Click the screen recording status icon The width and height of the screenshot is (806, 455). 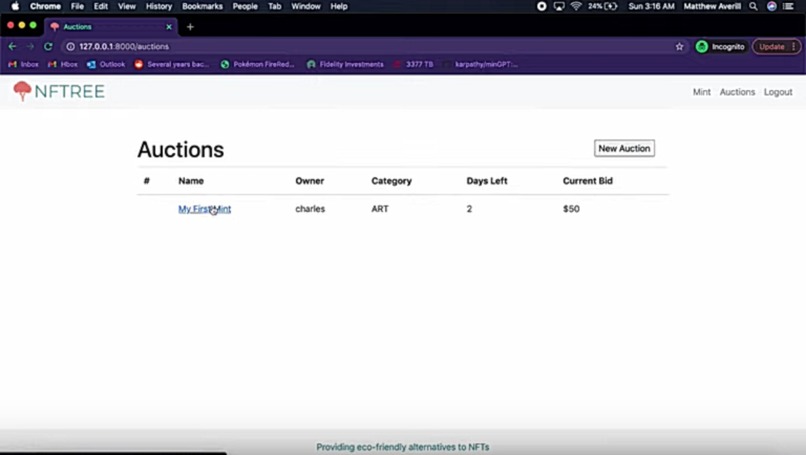pyautogui.click(x=541, y=6)
